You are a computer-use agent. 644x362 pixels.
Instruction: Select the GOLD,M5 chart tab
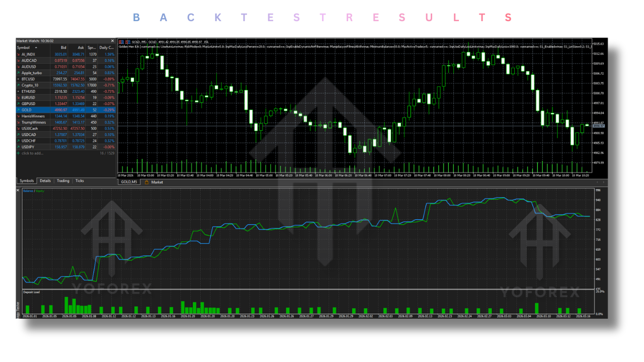[x=129, y=183]
